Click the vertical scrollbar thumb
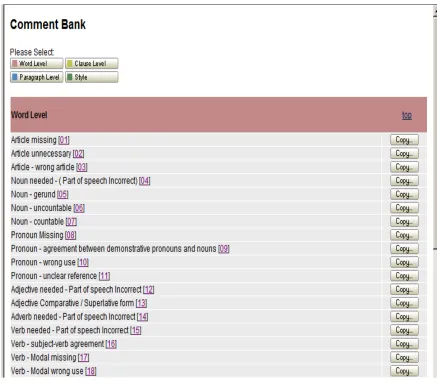The height and width of the screenshot is (385, 437). pos(435,132)
